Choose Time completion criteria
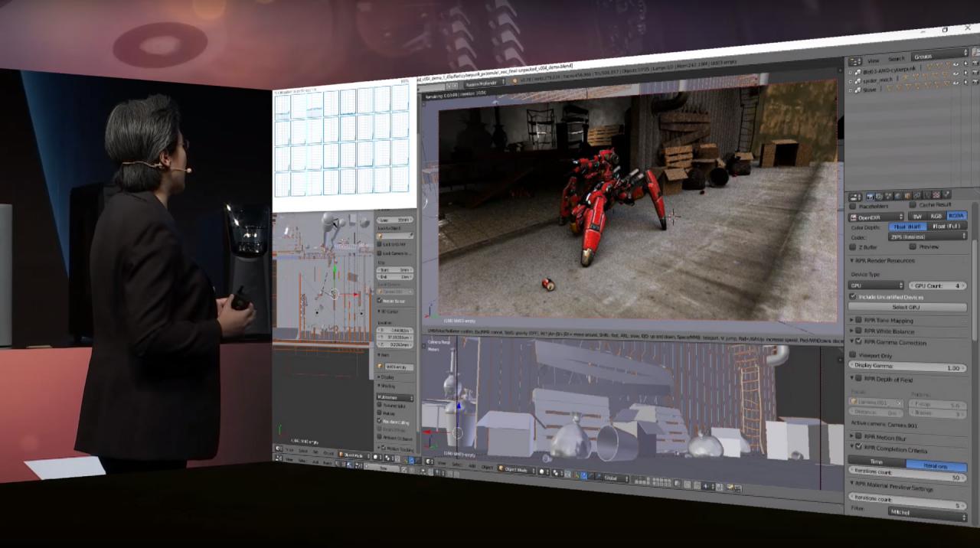The width and height of the screenshot is (980, 548). click(x=877, y=462)
